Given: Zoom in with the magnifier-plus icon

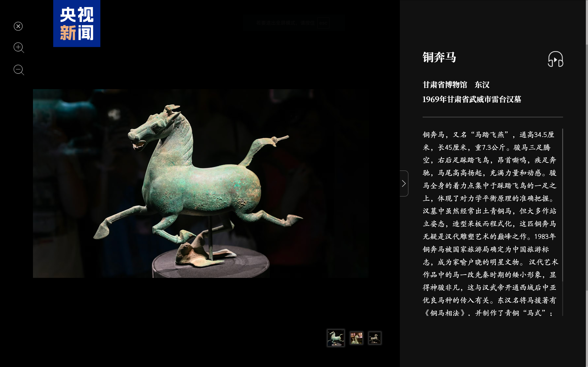Looking at the screenshot, I should tap(19, 47).
